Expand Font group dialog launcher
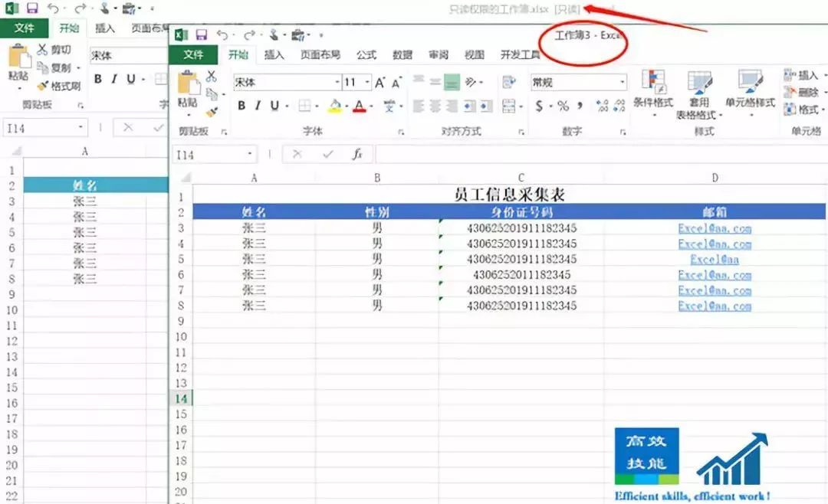Viewport: 828px width, 504px height. click(x=401, y=132)
